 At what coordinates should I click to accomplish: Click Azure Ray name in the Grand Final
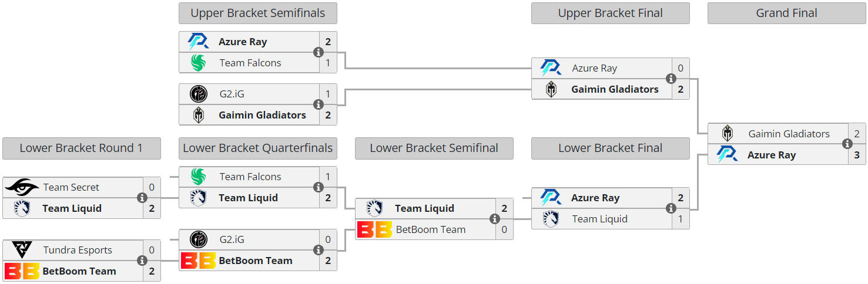(x=771, y=155)
